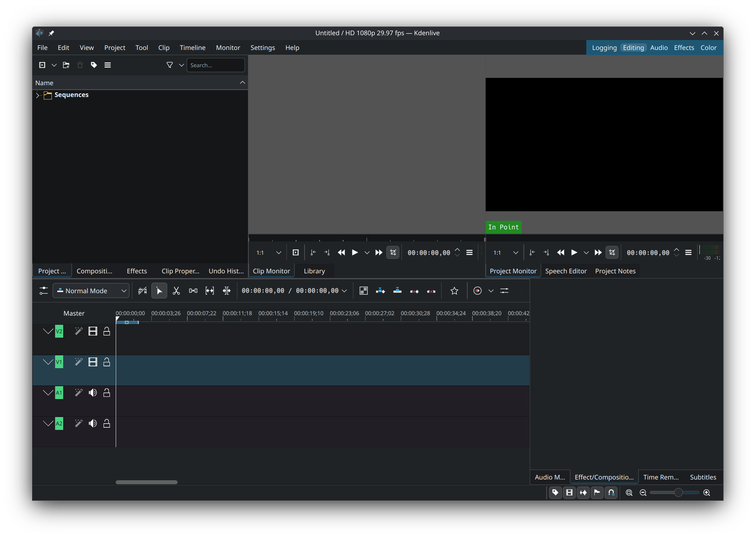The image size is (756, 539).
Task: Click the Favorite Effects star icon
Action: click(x=454, y=291)
